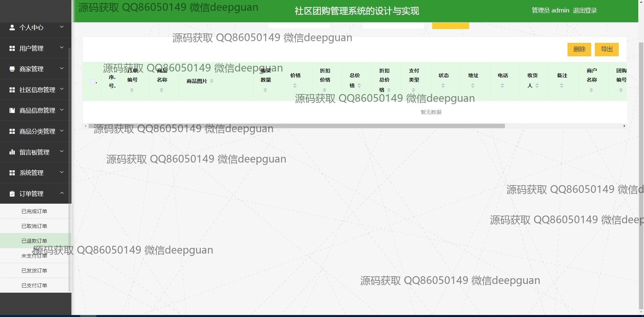Click the person icon beside 个人中心
Viewport: 644px width, 317px height.
[12, 28]
